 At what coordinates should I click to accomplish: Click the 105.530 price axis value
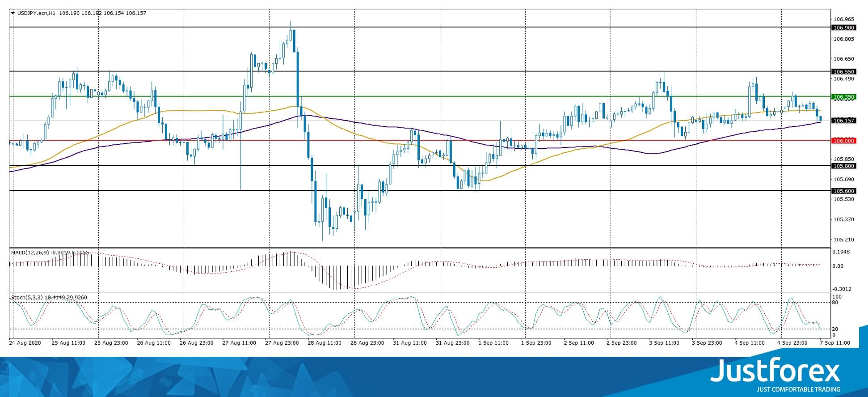[x=844, y=199]
